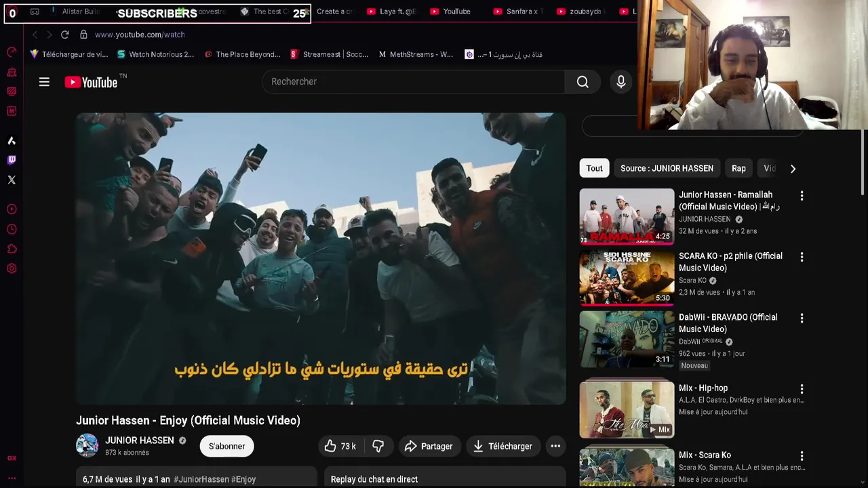Screen dimensions: 868x488
Task: Click the www.youtube.com/watch address bar
Action: tap(140, 35)
